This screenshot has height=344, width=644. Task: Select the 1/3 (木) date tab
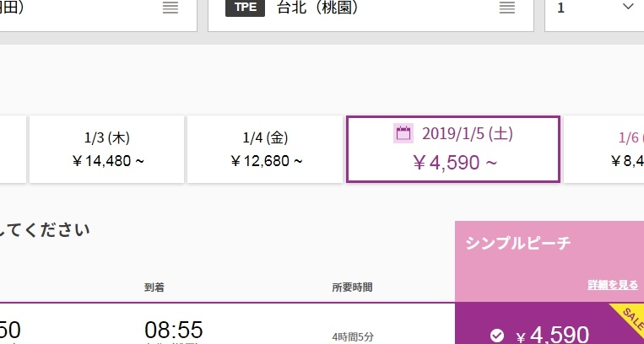click(107, 149)
